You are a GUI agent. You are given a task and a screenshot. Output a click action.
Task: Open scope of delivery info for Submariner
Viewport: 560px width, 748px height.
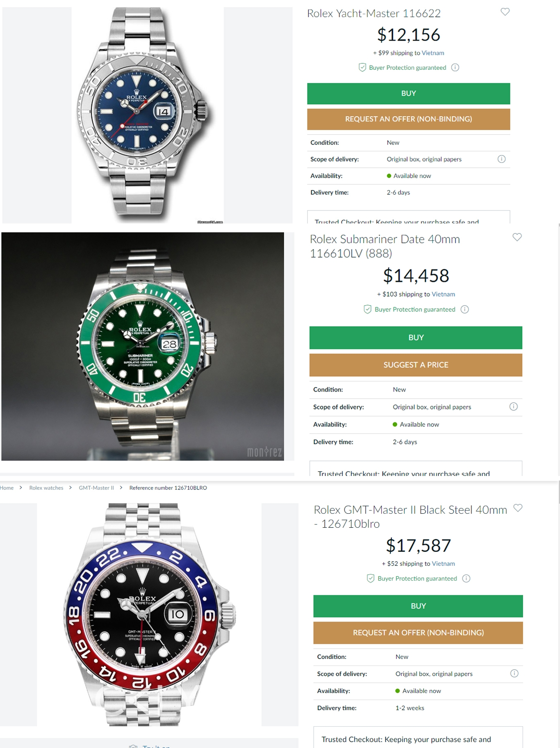coord(513,407)
